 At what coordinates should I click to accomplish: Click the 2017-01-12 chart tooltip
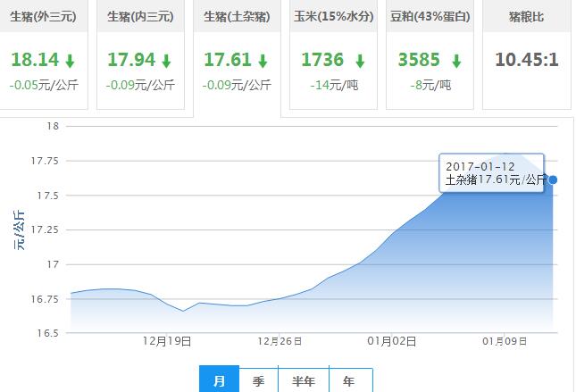[491, 173]
